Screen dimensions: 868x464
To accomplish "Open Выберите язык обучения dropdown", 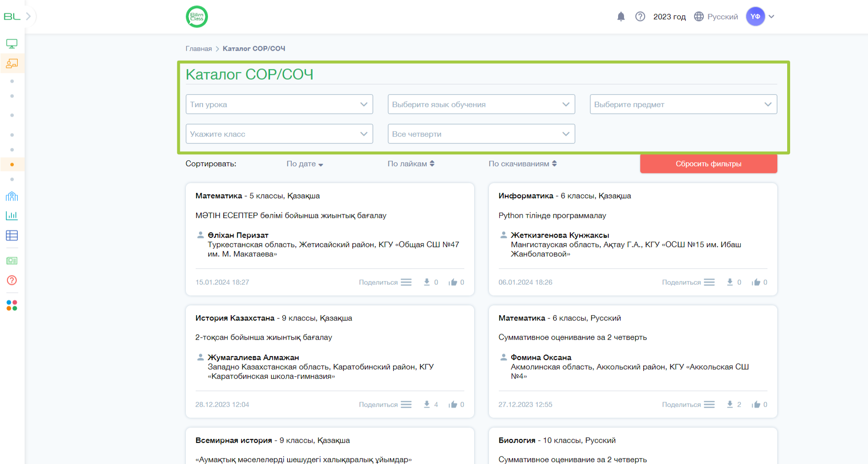I will coord(481,105).
